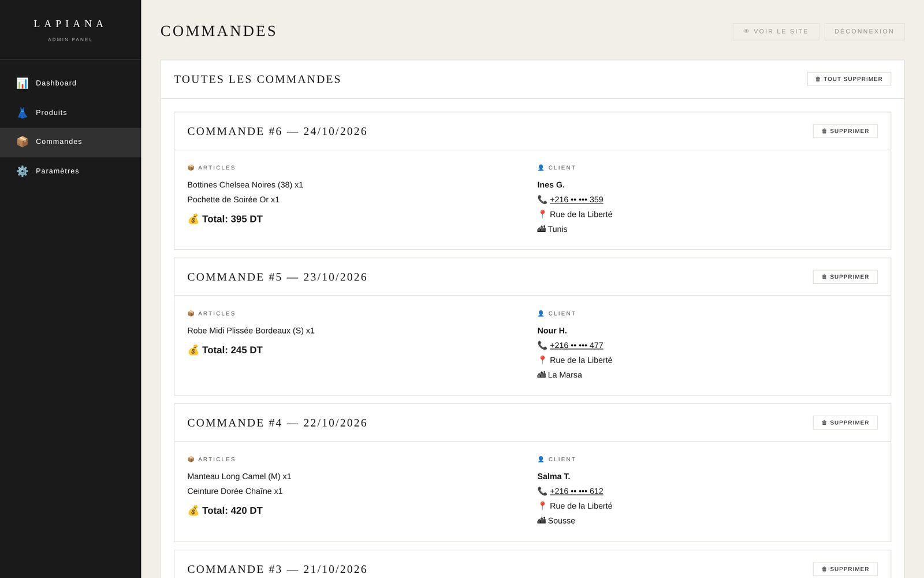Screen dimensions: 924x578
Task: Call the phone number ending in 477
Action: (576, 345)
